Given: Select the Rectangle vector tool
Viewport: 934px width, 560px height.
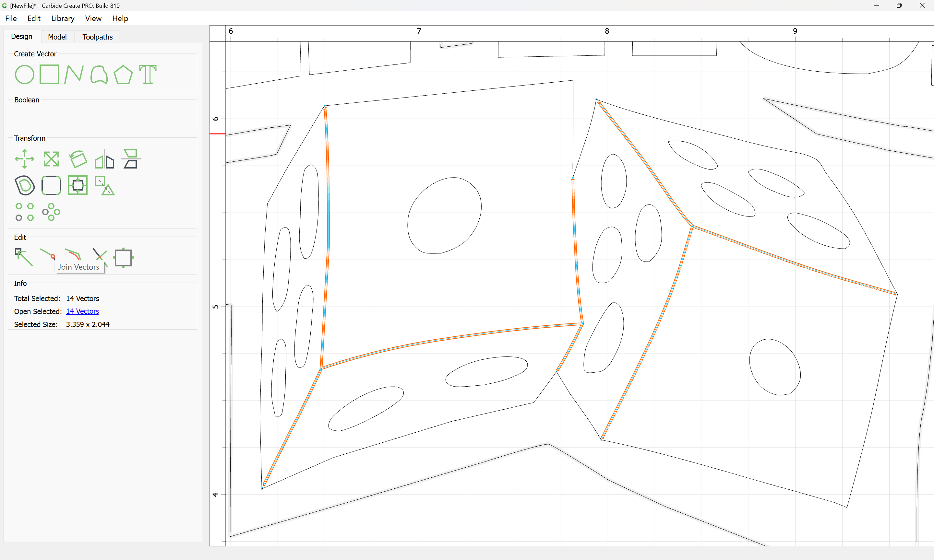Looking at the screenshot, I should pyautogui.click(x=49, y=74).
